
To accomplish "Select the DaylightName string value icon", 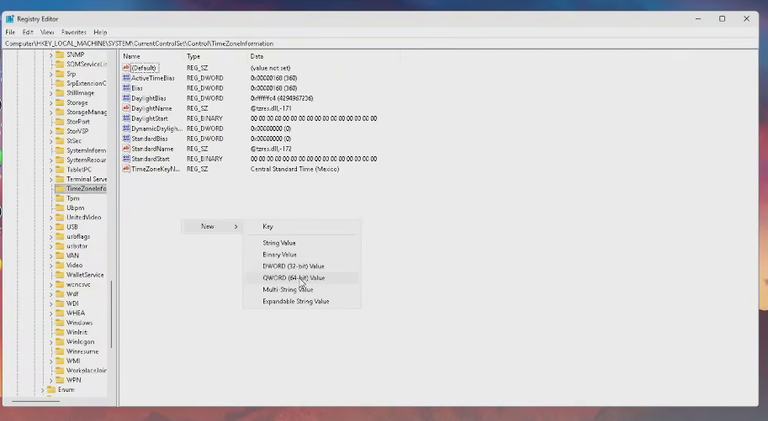I will tap(126, 108).
